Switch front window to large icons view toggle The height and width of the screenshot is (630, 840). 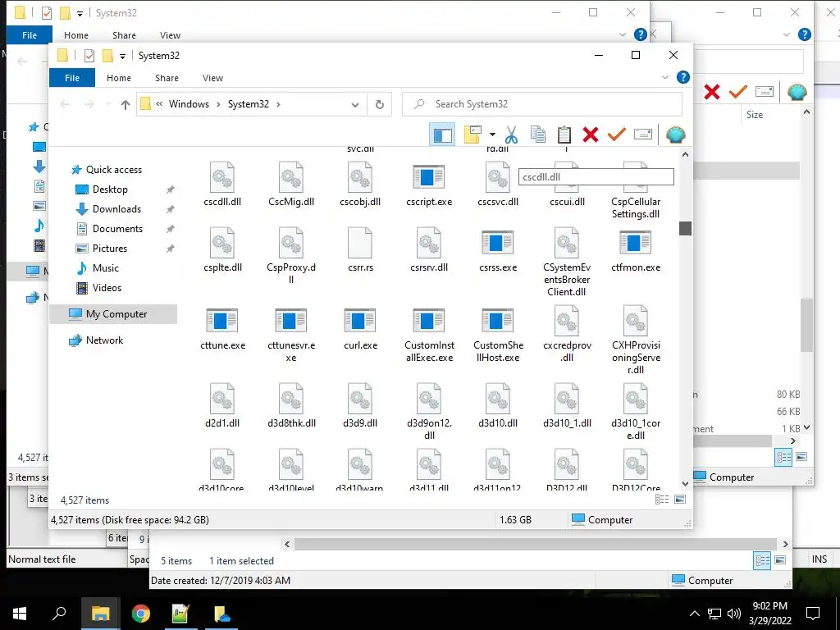coord(680,500)
